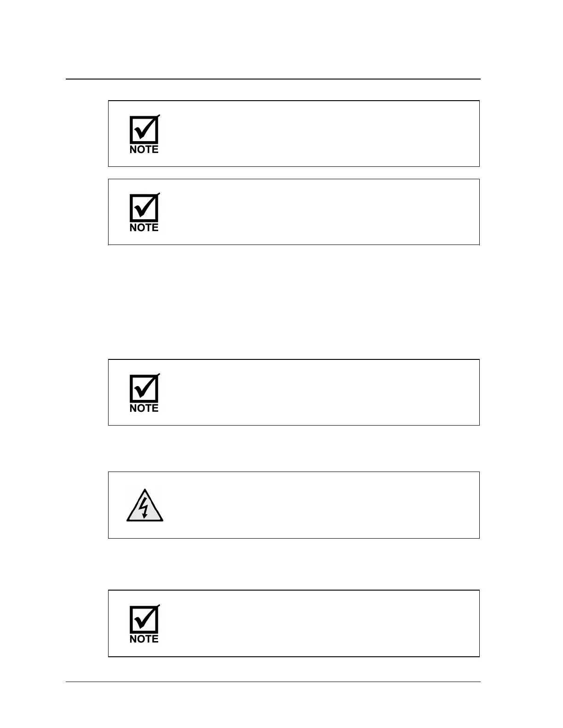
Task: Click the blank gap between warning box and bottom note
Action: coord(294,564)
